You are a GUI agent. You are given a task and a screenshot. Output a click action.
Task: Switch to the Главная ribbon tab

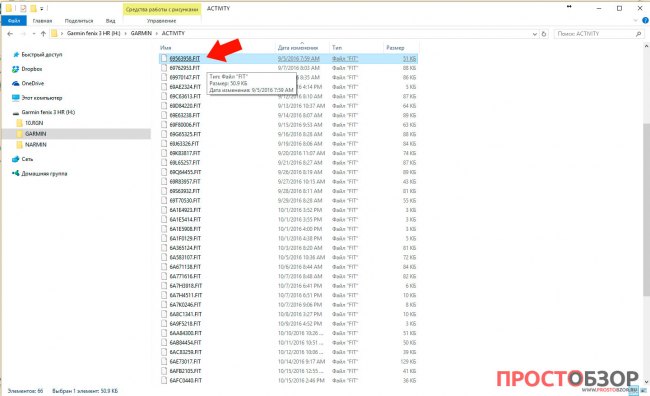point(42,21)
